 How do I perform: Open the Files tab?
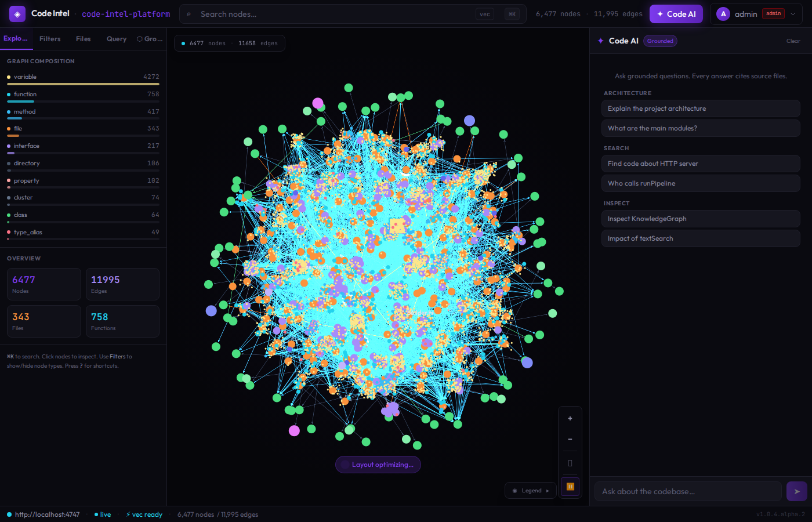click(x=84, y=39)
